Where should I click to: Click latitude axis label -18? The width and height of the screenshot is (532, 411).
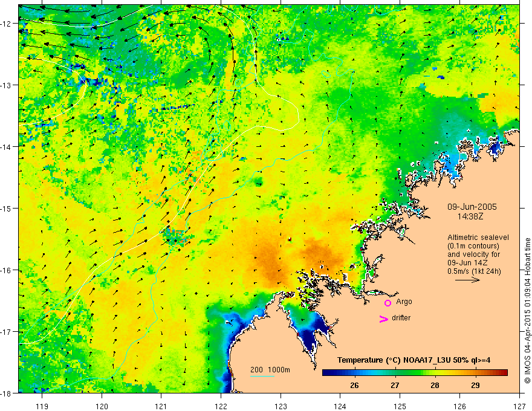pos(7,393)
